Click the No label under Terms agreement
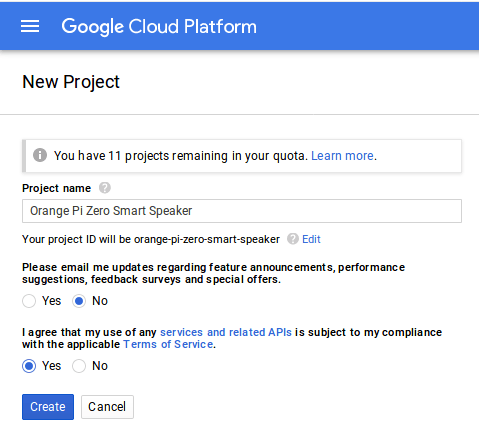The image size is (479, 436). tap(100, 366)
